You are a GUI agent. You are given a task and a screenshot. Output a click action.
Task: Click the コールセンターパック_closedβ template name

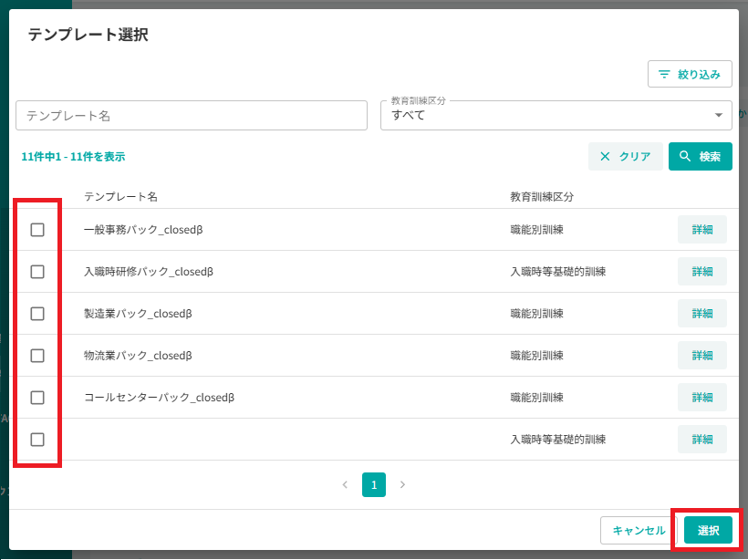[x=159, y=398]
